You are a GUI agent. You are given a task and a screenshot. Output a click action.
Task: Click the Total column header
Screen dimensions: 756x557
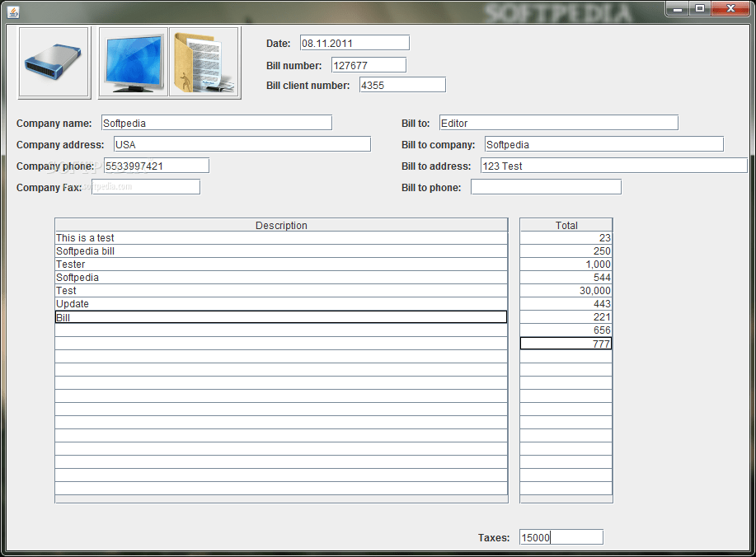click(x=566, y=225)
